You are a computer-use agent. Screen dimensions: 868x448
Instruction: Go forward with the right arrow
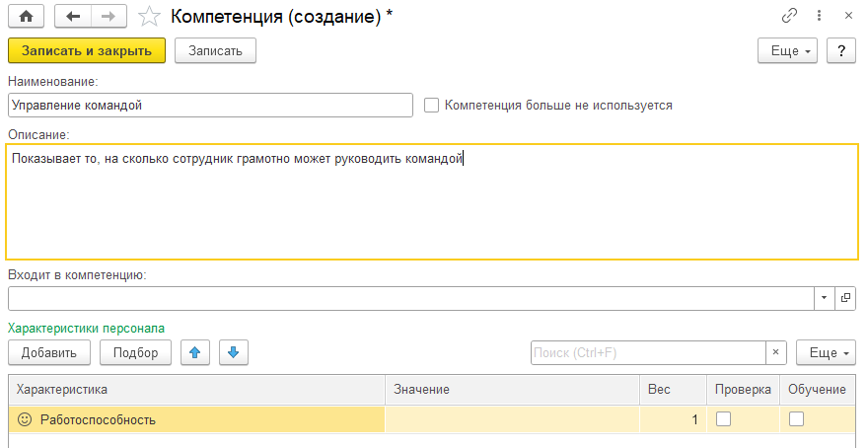click(x=108, y=17)
